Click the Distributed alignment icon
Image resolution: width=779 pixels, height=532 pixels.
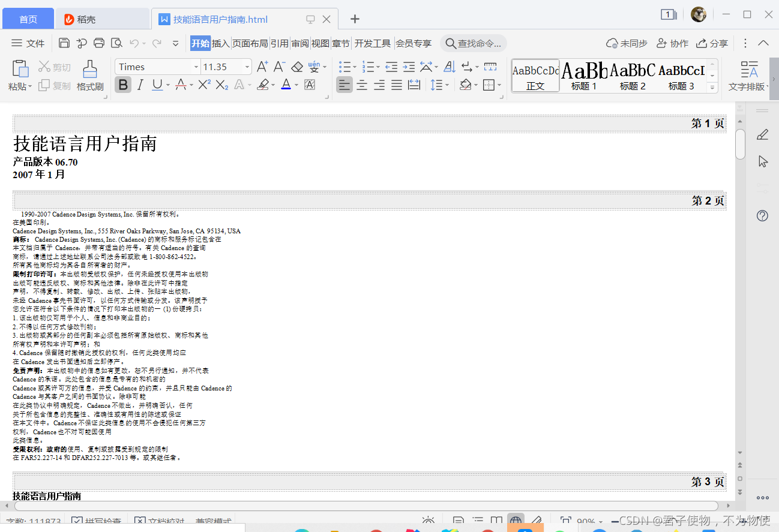414,85
